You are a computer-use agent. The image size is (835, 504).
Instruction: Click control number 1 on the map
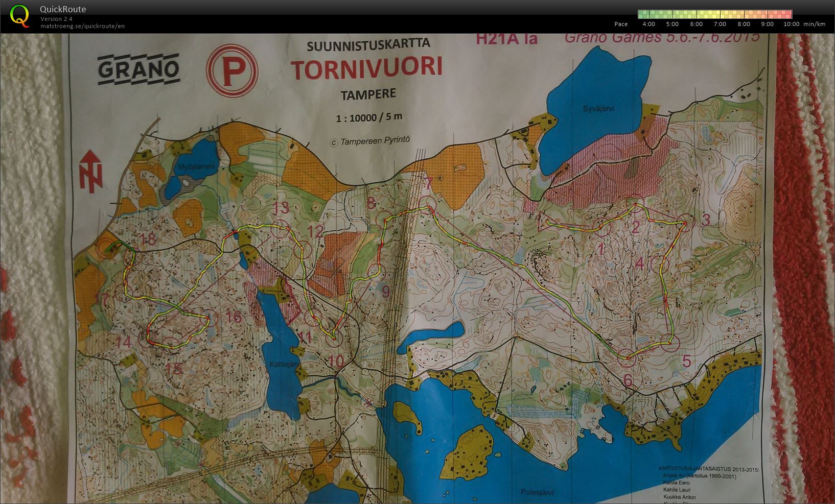(601, 249)
